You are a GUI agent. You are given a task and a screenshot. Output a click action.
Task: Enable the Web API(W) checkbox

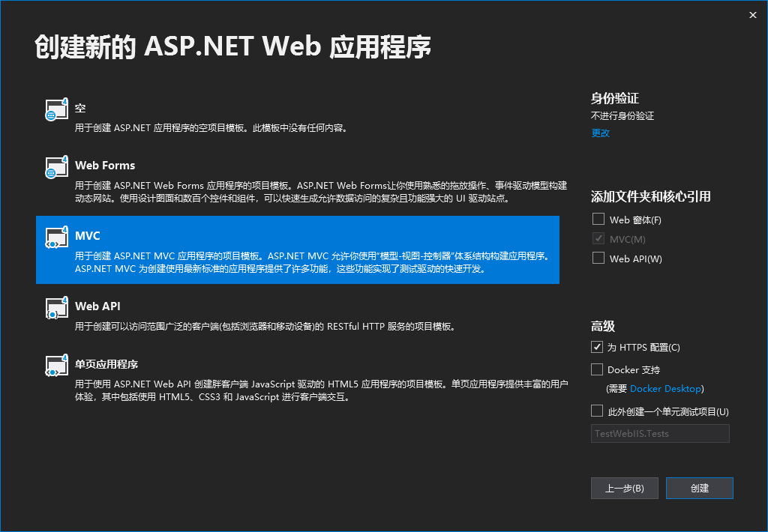(597, 258)
